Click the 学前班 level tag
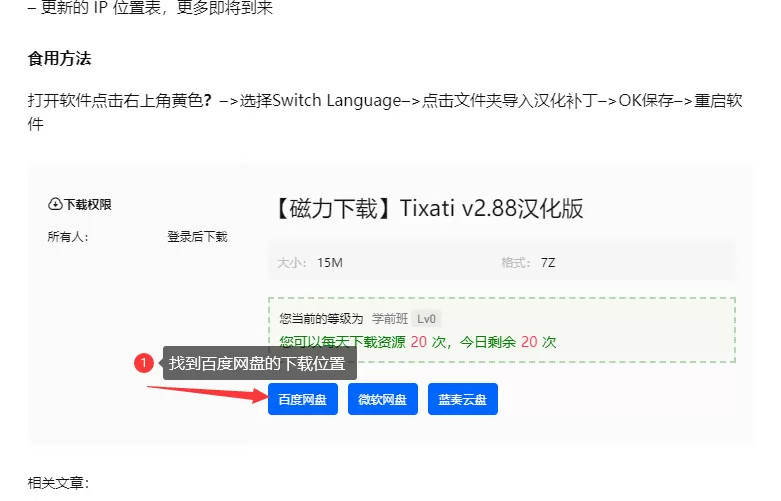Viewport: 781px width, 501px height. (x=388, y=319)
